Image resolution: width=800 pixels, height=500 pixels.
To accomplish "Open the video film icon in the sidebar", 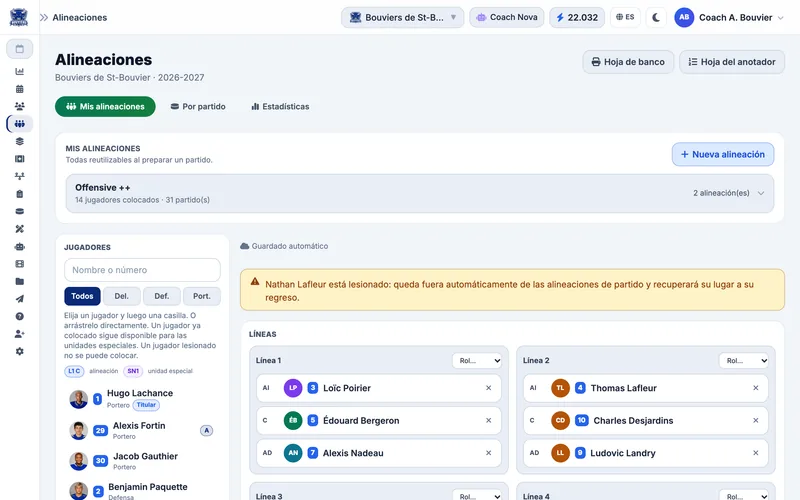I will click(19, 264).
